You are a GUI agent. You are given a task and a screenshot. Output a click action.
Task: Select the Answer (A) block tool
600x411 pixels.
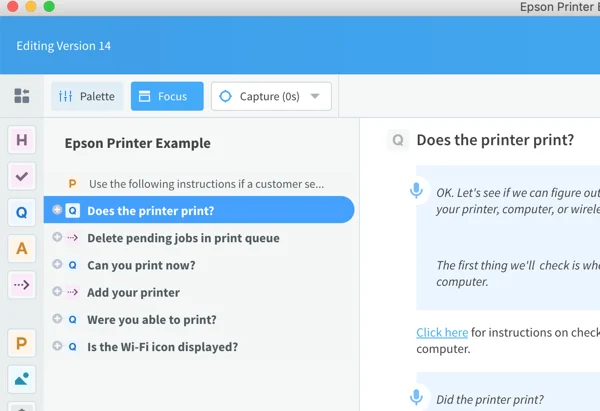22,248
